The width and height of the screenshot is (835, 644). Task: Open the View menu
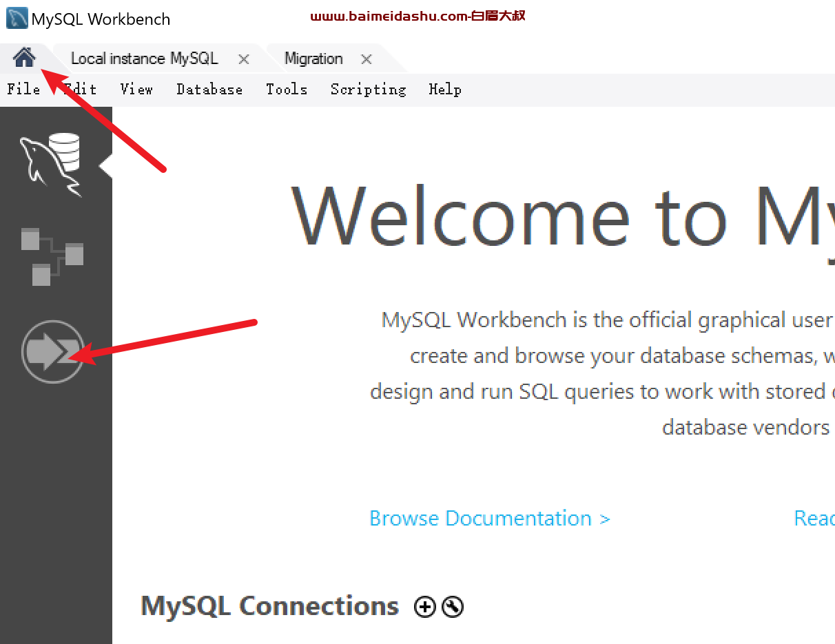click(x=136, y=90)
